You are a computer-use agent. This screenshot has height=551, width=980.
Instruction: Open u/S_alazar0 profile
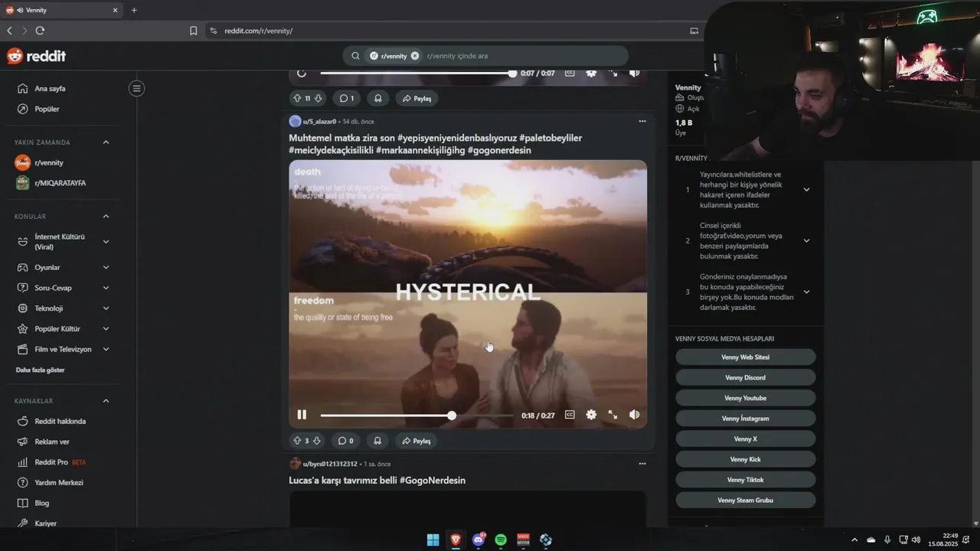(x=320, y=122)
